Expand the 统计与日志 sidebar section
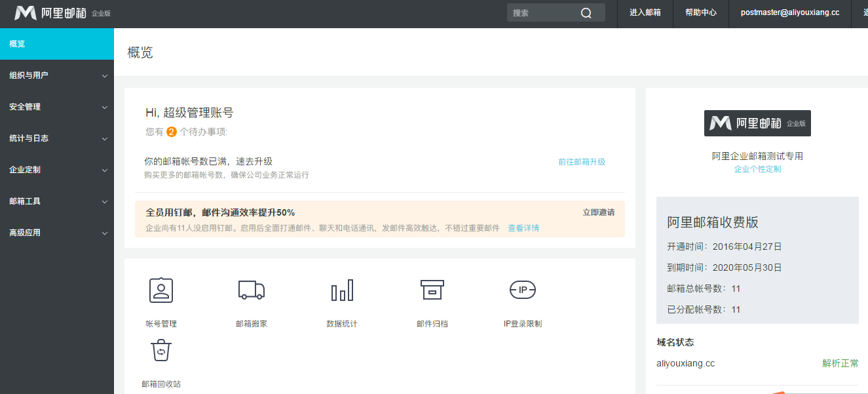Screen dimensions: 868x394 [57, 138]
